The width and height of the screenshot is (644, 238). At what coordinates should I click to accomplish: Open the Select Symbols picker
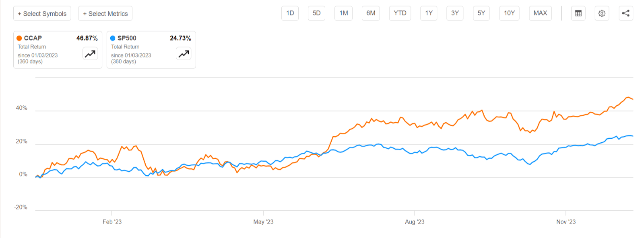tap(42, 13)
